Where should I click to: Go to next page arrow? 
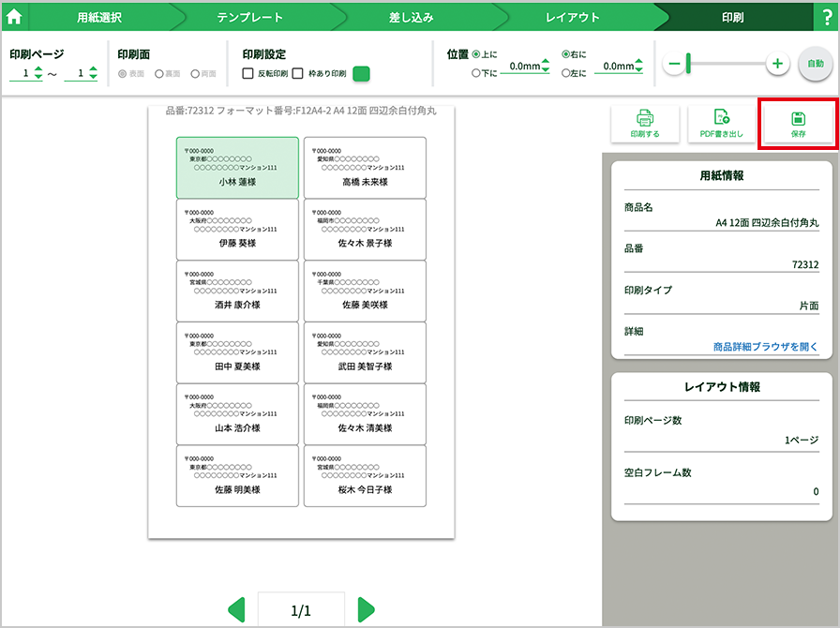point(366,610)
